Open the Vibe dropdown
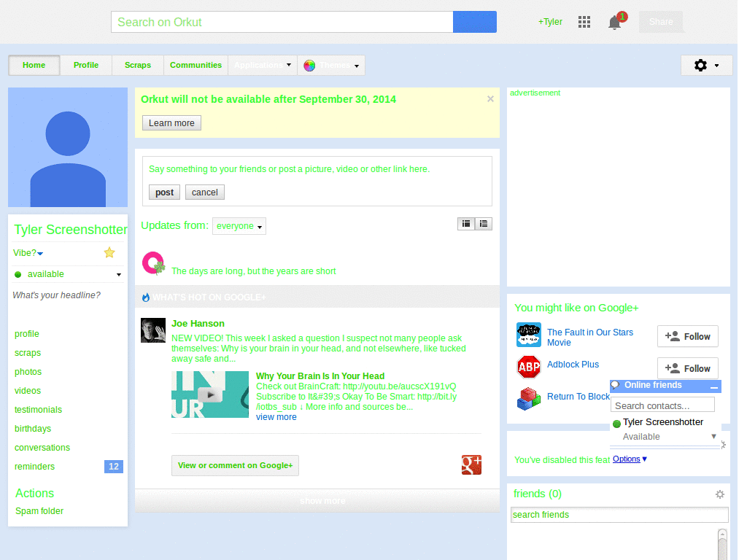 pyautogui.click(x=28, y=253)
